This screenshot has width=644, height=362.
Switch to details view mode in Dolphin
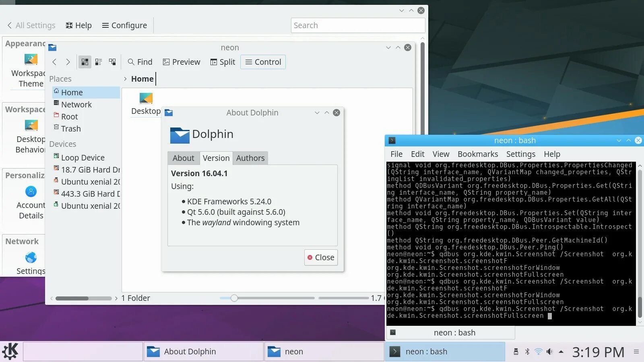112,62
